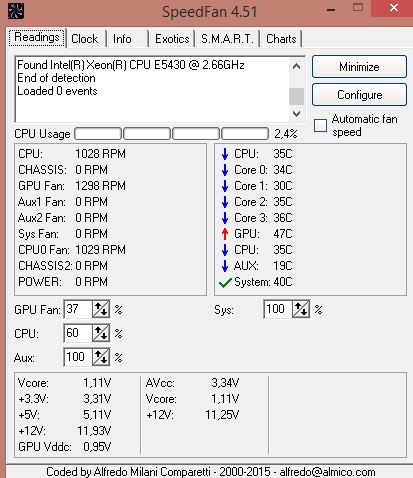Viewport: 413px width, 478px height.
Task: Enable Automatic fan speed checkbox
Action: click(320, 126)
